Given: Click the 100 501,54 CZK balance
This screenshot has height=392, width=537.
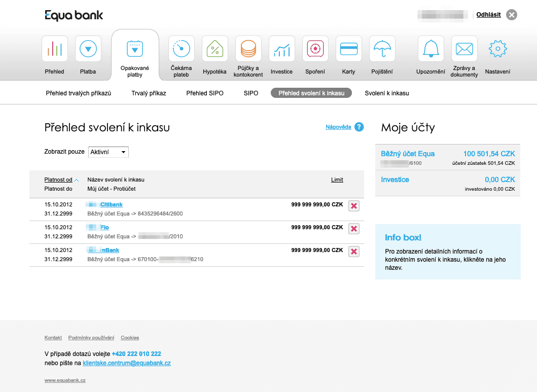Looking at the screenshot, I should click(489, 154).
